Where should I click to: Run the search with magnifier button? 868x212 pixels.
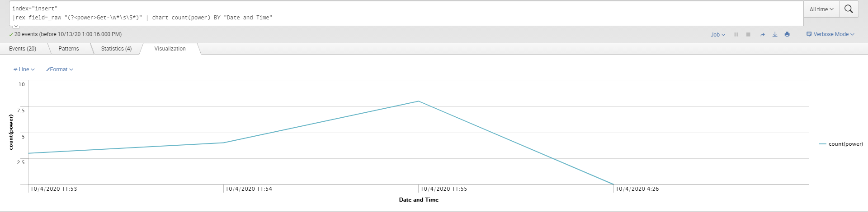pyautogui.click(x=849, y=9)
